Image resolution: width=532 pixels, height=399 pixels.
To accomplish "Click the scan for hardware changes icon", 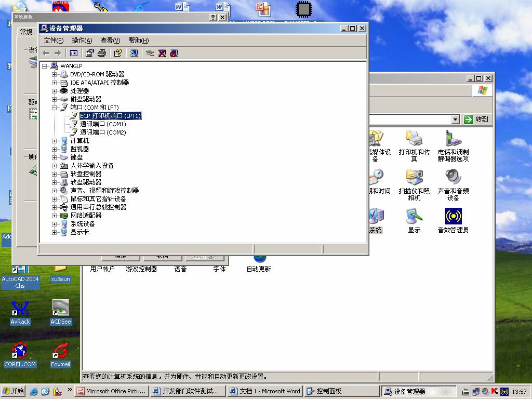I will click(134, 54).
